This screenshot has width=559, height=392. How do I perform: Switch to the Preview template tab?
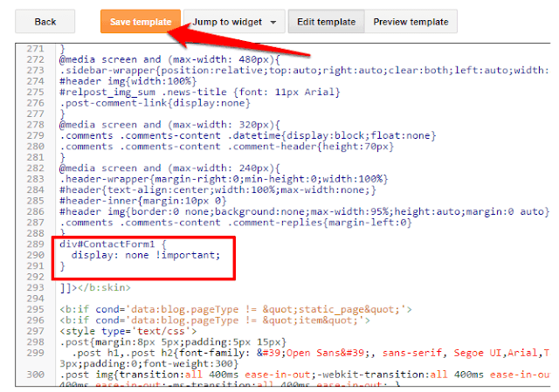click(x=411, y=22)
